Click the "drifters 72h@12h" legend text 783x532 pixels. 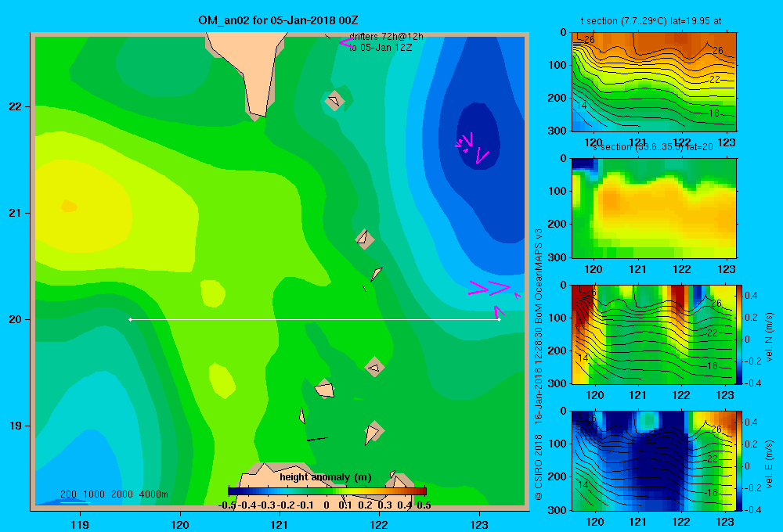click(386, 37)
